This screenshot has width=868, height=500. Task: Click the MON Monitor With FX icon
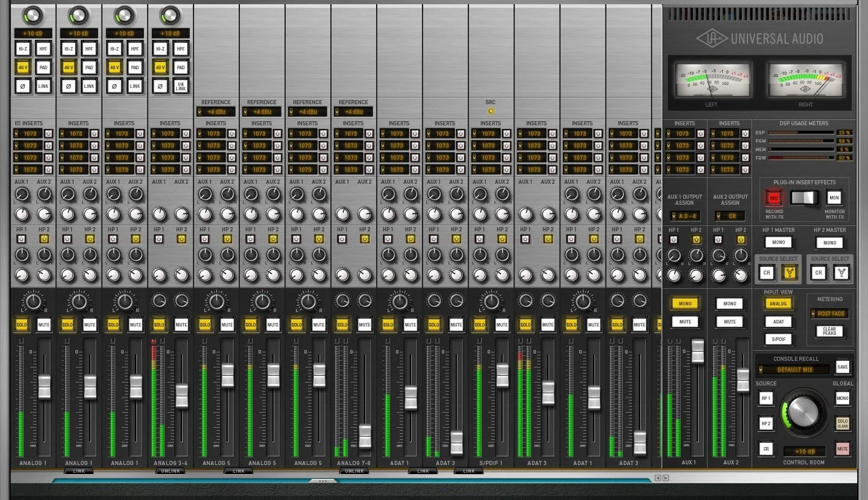(834, 197)
